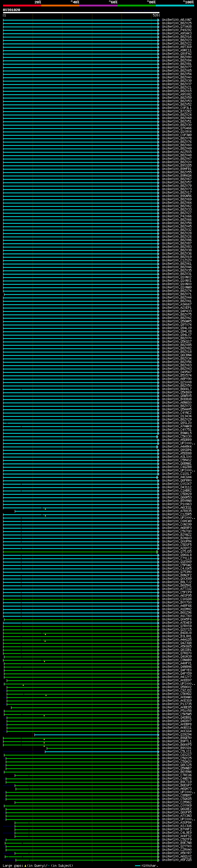Click the purple ~60% legend segment
Screen dimensions: 197x868
pyautogui.click(x=99, y=6)
